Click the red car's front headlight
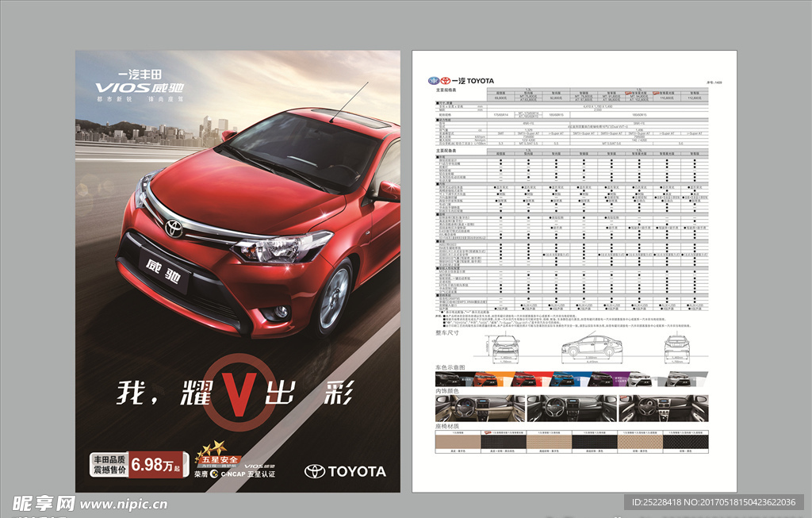Screen dimensions: 812x518 tap(282, 247)
